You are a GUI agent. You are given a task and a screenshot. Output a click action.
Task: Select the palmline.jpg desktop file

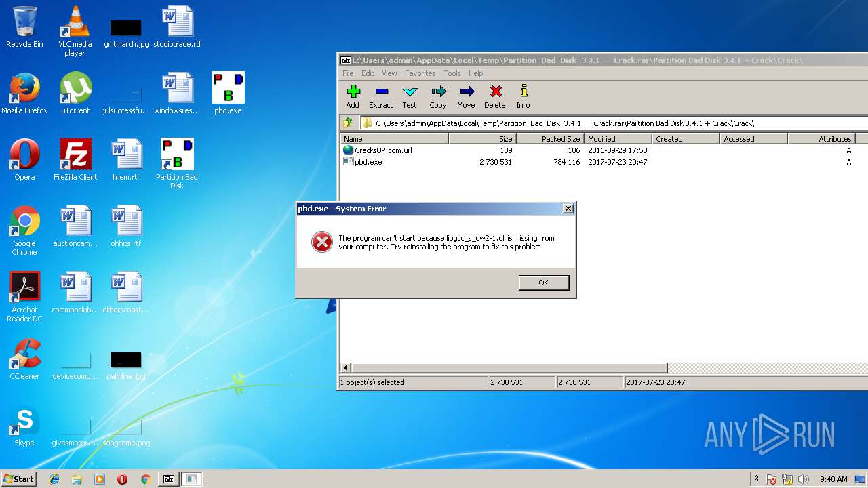[x=126, y=366]
